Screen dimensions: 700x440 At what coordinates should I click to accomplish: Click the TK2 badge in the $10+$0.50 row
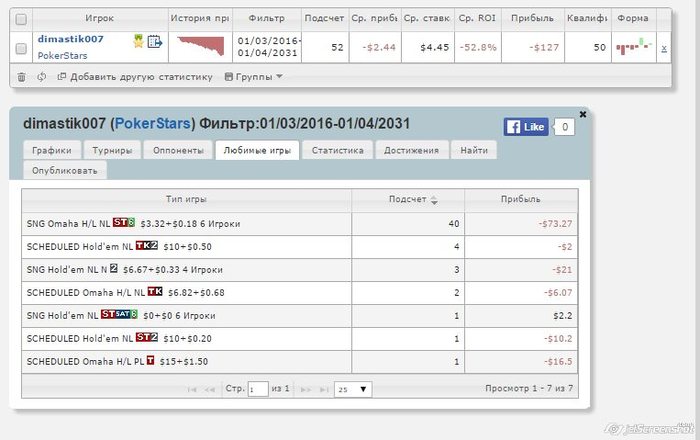[x=147, y=245]
